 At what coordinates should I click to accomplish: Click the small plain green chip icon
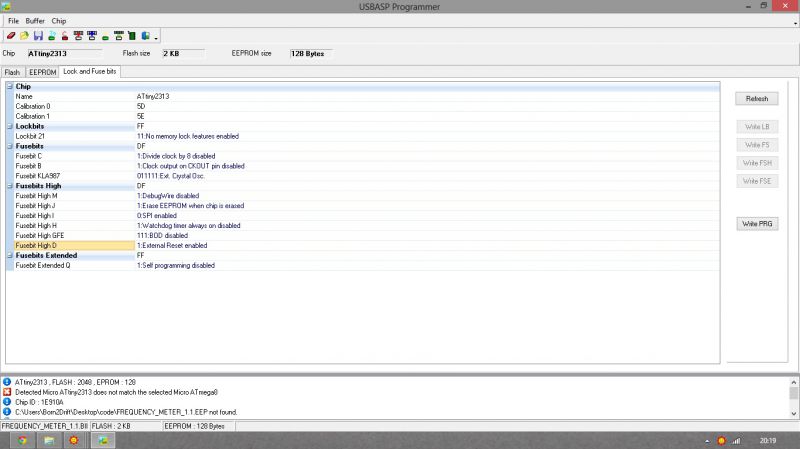pyautogui.click(x=105, y=37)
